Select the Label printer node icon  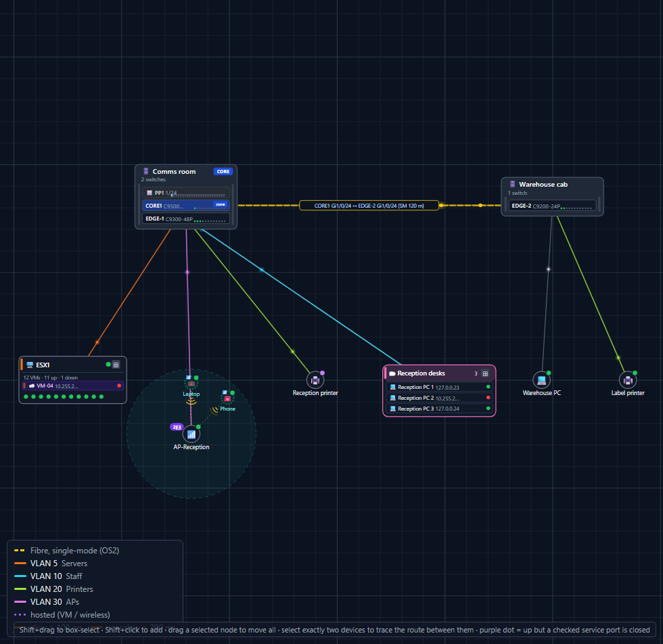pyautogui.click(x=628, y=380)
